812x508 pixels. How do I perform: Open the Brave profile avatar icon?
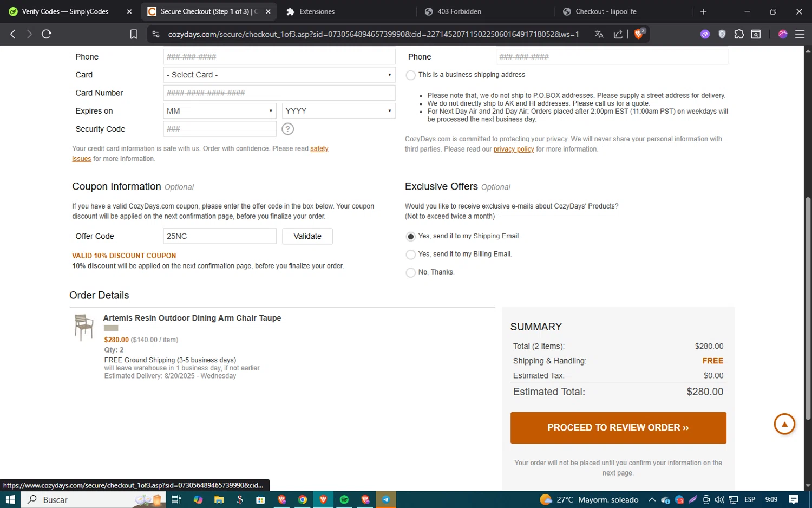point(783,34)
